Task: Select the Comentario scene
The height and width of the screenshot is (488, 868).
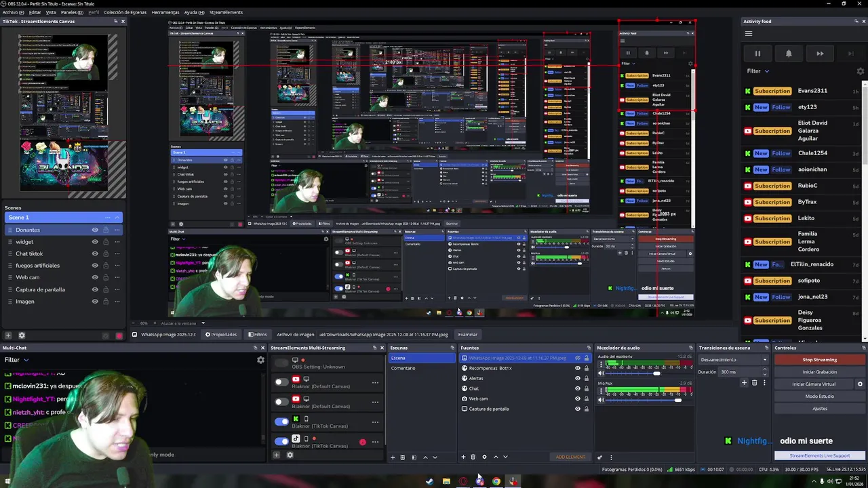Action: [420, 368]
